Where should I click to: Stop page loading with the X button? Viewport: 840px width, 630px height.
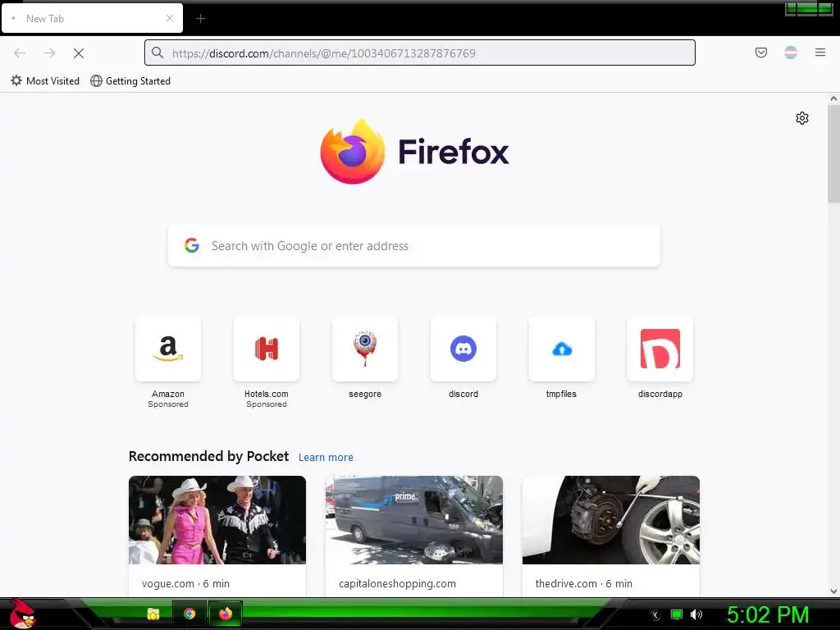click(x=79, y=53)
